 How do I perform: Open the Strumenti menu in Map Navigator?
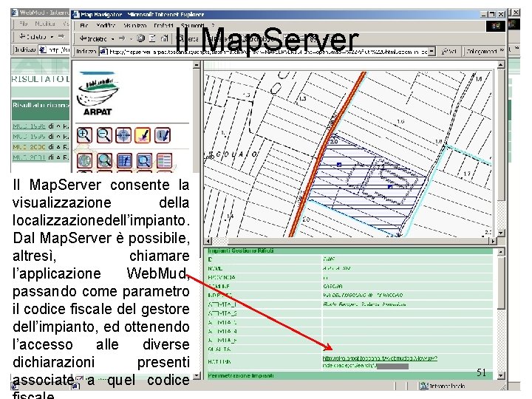[x=192, y=25]
